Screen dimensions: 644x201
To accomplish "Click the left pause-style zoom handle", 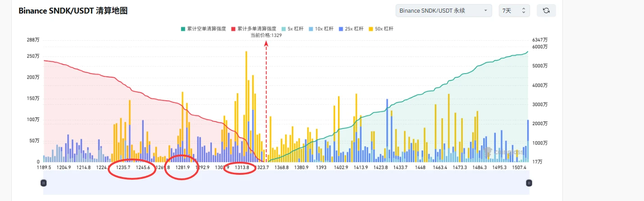I will [44, 183].
